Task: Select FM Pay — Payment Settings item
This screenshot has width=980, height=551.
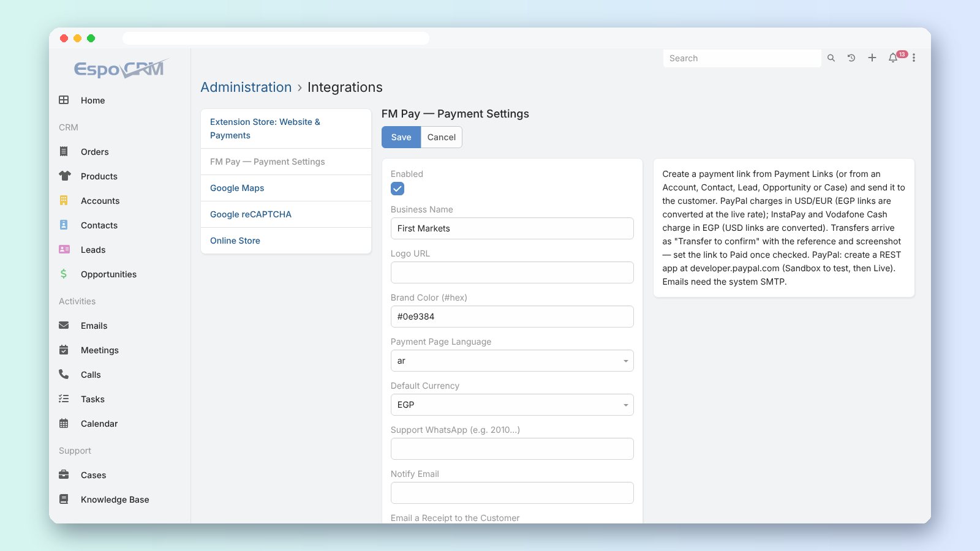Action: coord(286,162)
